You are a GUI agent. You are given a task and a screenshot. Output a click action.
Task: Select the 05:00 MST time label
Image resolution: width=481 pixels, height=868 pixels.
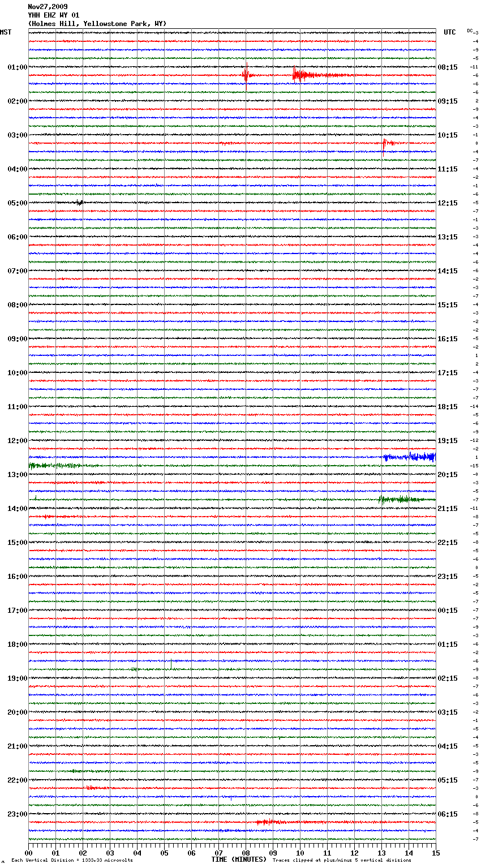pyautogui.click(x=18, y=203)
